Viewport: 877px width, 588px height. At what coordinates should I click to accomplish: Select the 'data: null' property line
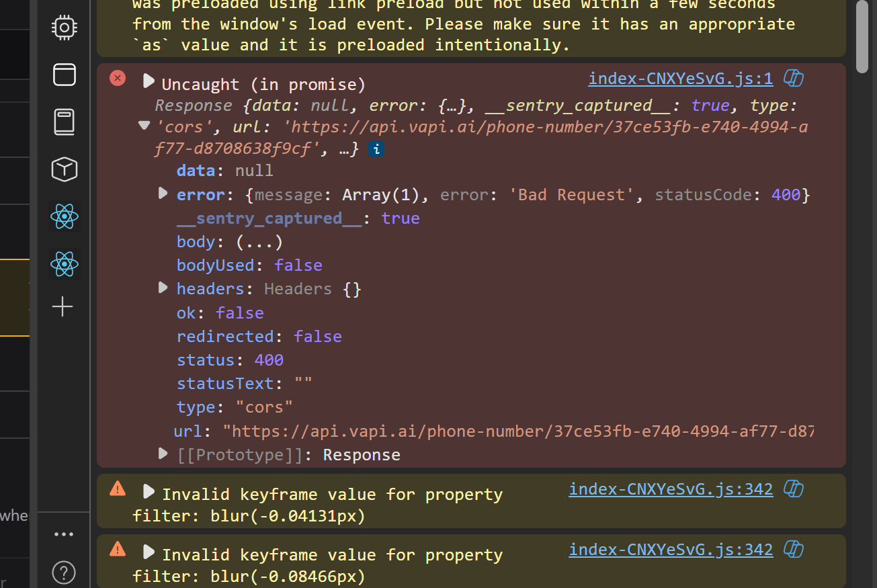pyautogui.click(x=225, y=171)
